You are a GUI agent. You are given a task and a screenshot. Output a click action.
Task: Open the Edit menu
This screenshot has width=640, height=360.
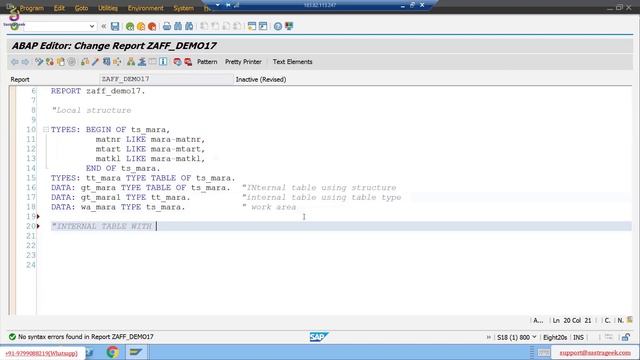point(59,8)
